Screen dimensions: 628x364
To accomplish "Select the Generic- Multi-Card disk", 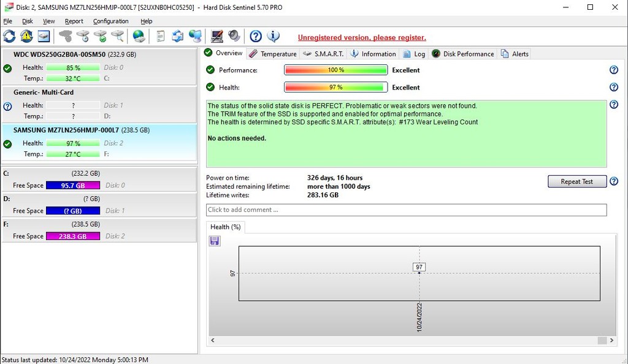I will pos(99,104).
